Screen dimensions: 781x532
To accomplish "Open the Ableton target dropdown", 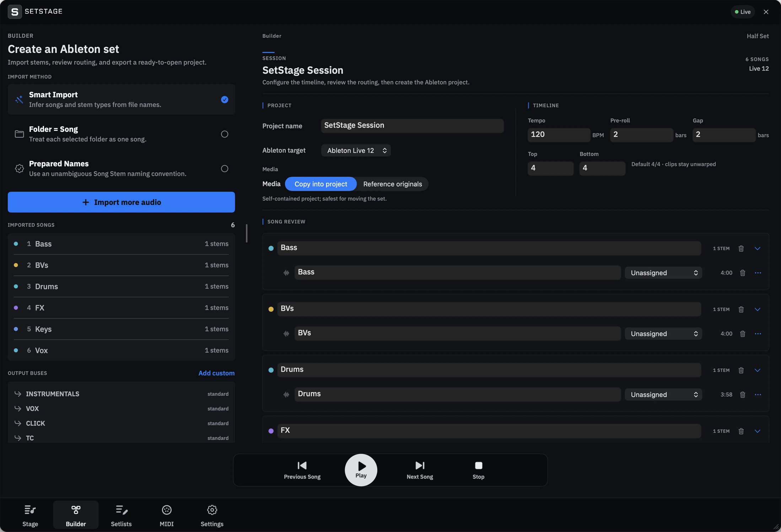I will [356, 151].
